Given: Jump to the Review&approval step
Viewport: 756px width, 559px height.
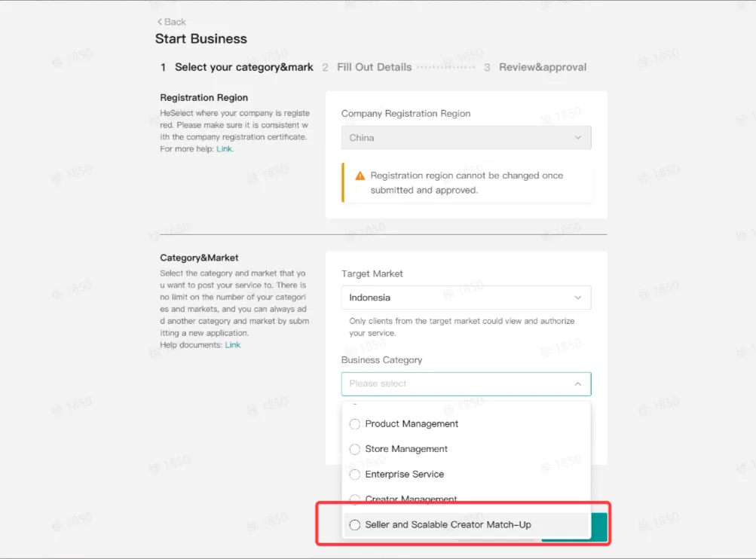Looking at the screenshot, I should tap(535, 67).
